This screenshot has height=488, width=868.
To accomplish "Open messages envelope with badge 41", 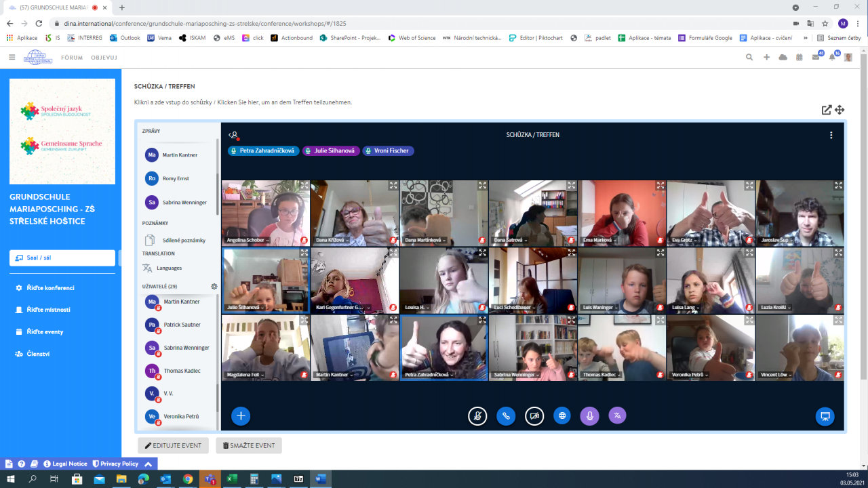I will point(816,57).
